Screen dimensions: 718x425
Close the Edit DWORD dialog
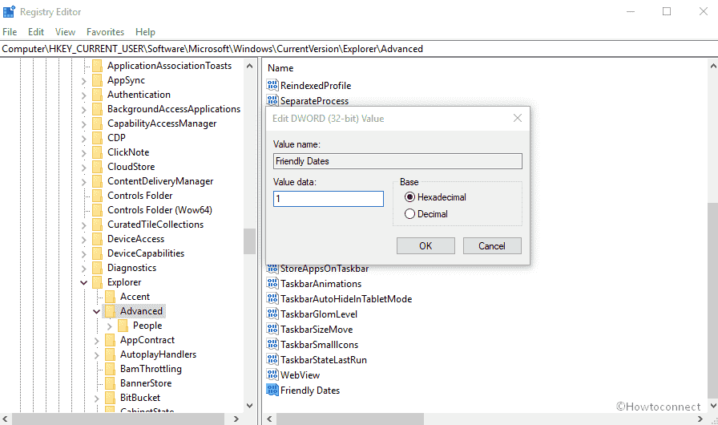[x=517, y=118]
